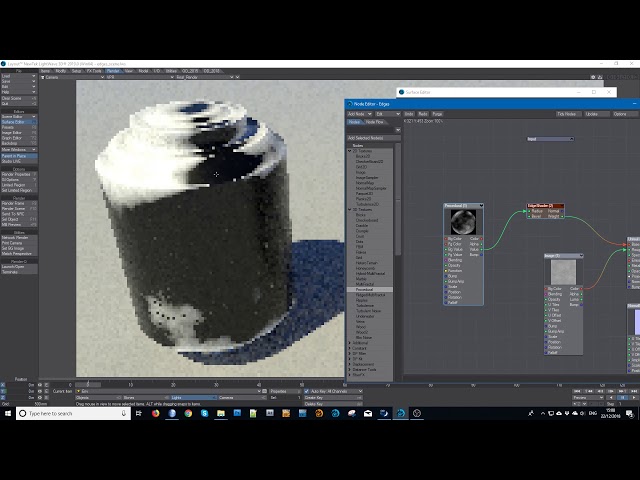Viewport: 640px width, 480px height.
Task: Toggle the Auto Key checkbox
Action: coord(307,391)
